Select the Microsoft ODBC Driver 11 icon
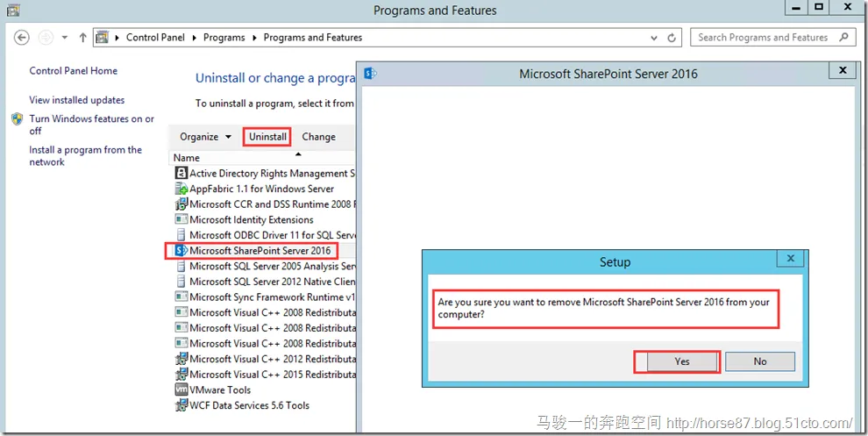The height and width of the screenshot is (436, 868). [181, 235]
